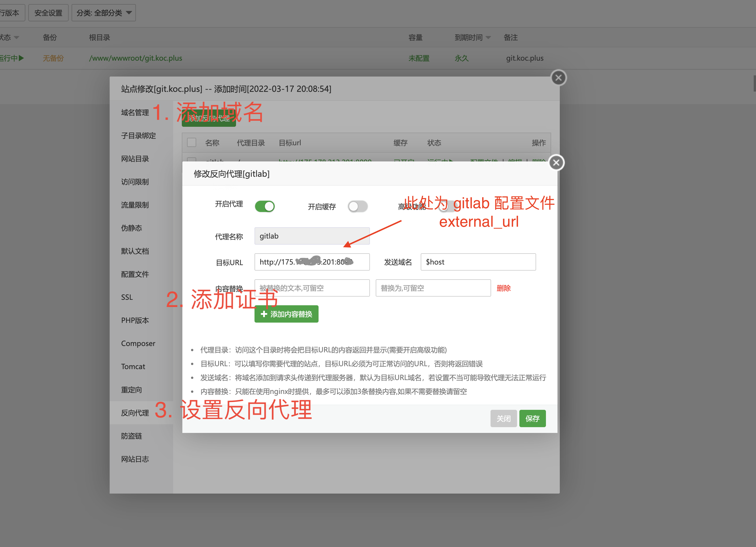Click the 备注 column header in site list
756x547 pixels.
(510, 38)
